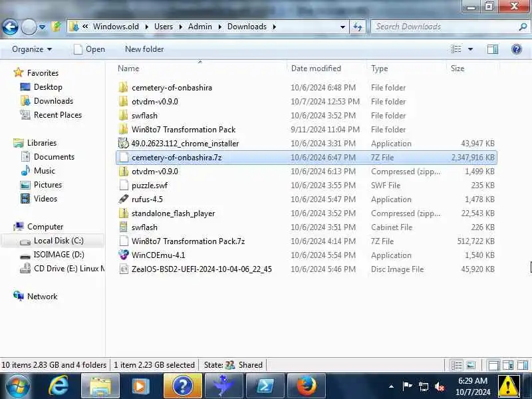Select the WinCDEmu-4.1 application icon
The width and height of the screenshot is (532, 399).
click(124, 255)
